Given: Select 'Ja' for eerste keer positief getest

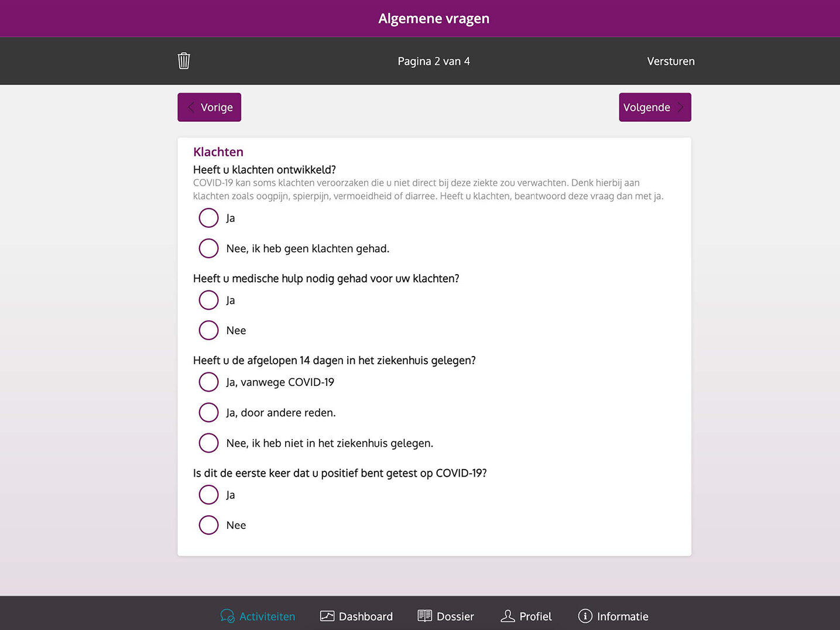Looking at the screenshot, I should click(208, 494).
